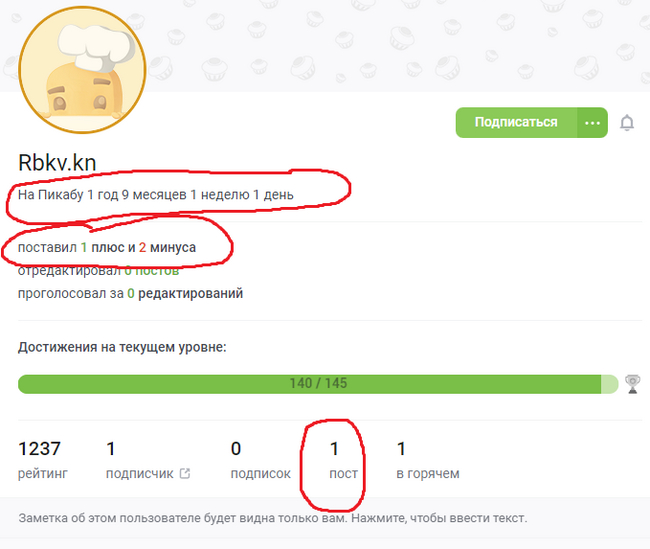Open the 0 подписок stat

pos(260,460)
